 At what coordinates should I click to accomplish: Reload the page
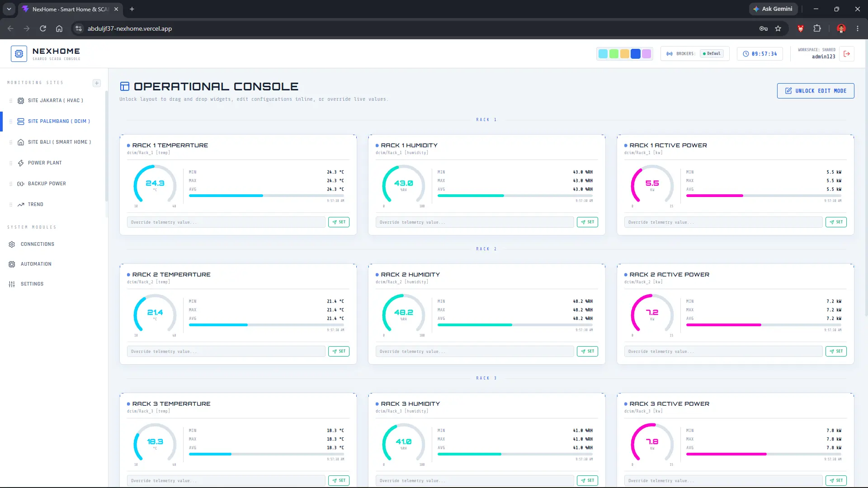pos(43,28)
